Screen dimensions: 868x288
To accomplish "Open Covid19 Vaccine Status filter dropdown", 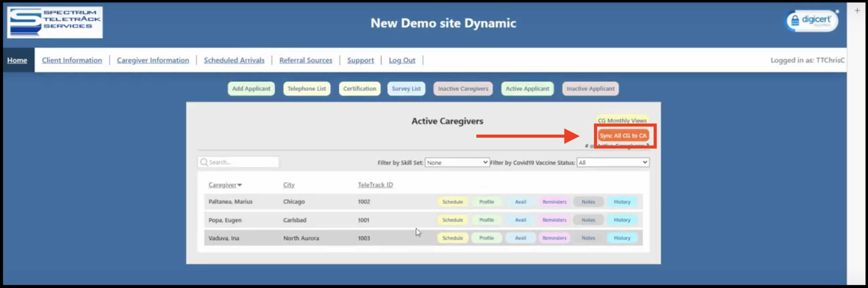I will [x=613, y=162].
